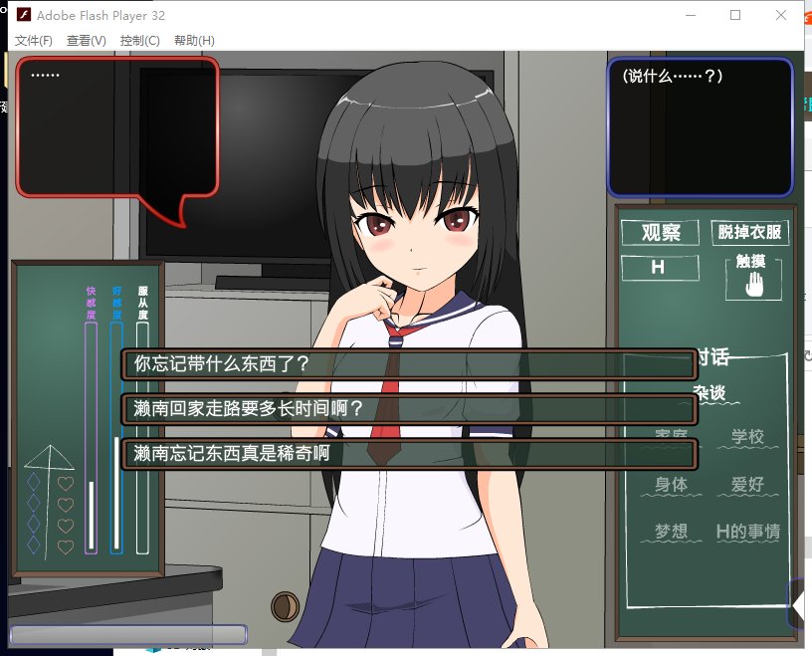Open the 控制(C) menu
The height and width of the screenshot is (656, 812).
[140, 41]
